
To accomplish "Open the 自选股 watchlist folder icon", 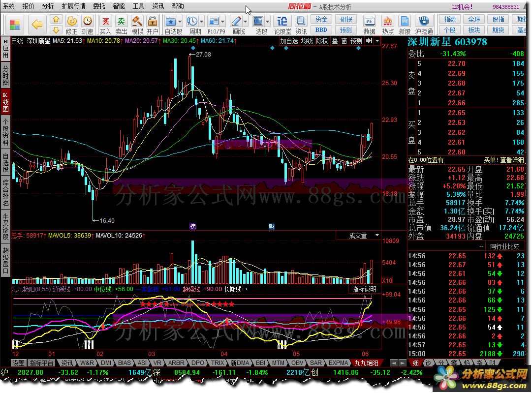I will click(171, 22).
